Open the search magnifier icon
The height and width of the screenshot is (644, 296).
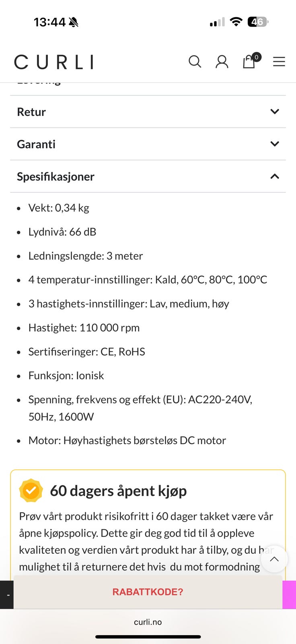pos(195,62)
